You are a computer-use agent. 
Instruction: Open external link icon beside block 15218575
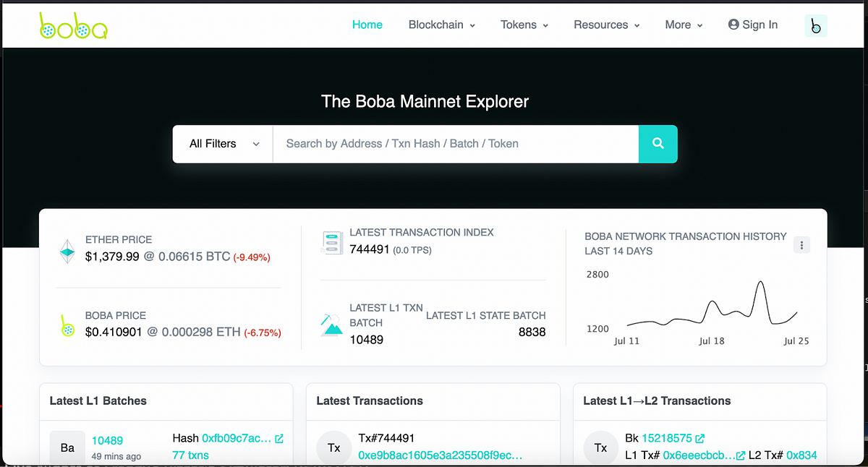pyautogui.click(x=700, y=438)
